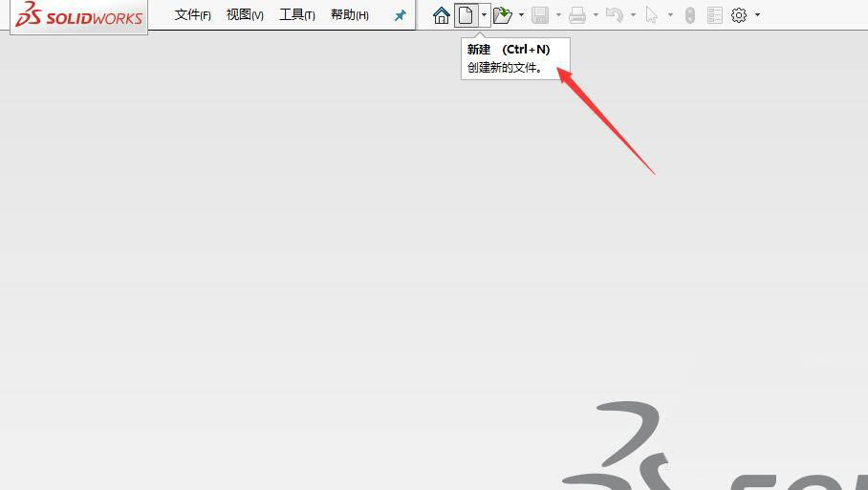This screenshot has width=868, height=490.
Task: Click the Rebuild traffic light icon
Action: click(690, 15)
